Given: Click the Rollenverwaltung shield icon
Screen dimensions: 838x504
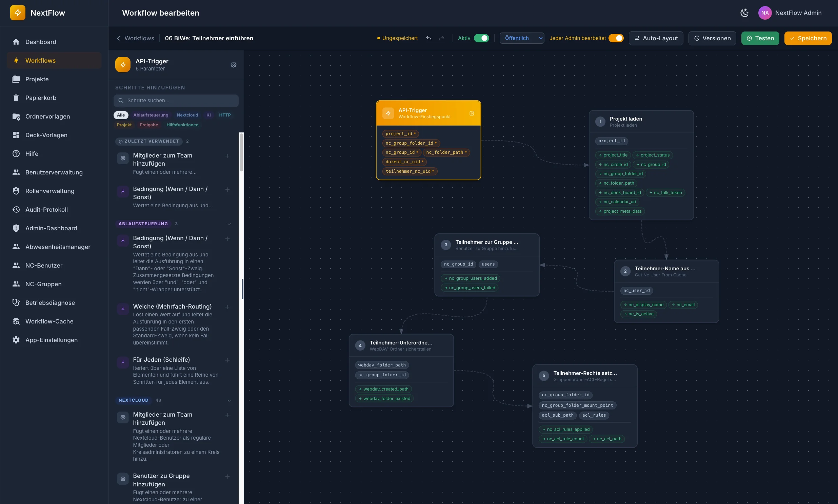Looking at the screenshot, I should coord(16,191).
